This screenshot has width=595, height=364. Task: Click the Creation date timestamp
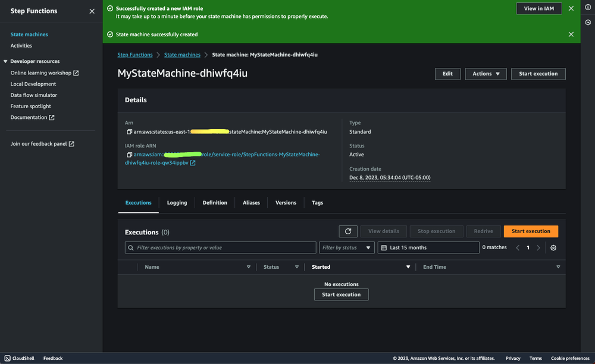390,177
